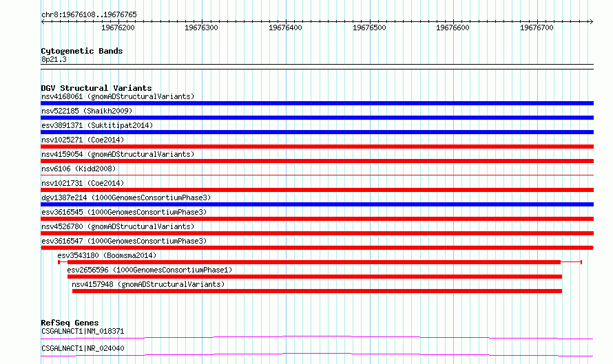This screenshot has height=364, width=613.
Task: Open the nsv4159054 gnomAD variant label
Action: [118, 154]
